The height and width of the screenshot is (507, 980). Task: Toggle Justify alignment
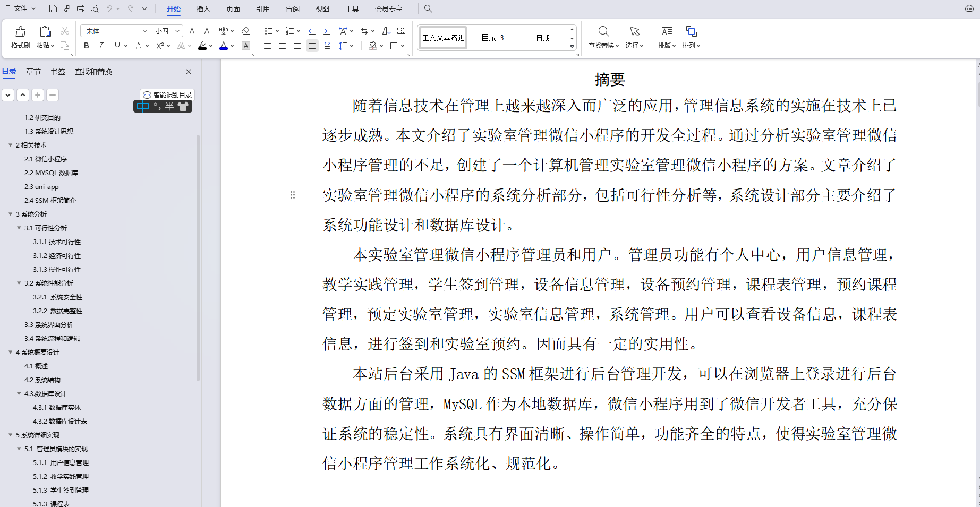point(312,46)
